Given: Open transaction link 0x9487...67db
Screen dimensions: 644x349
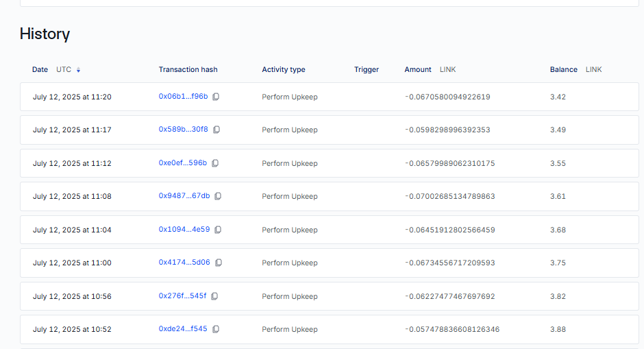Looking at the screenshot, I should point(184,195).
